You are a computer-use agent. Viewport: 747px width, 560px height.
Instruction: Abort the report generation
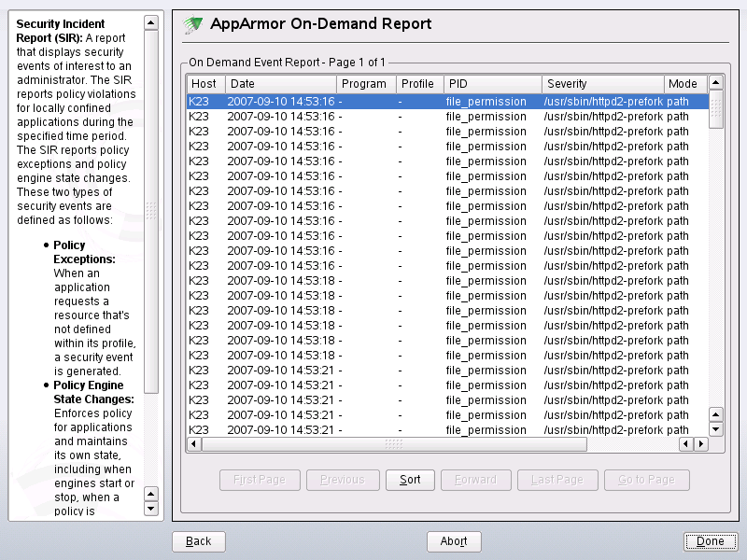[x=454, y=541]
